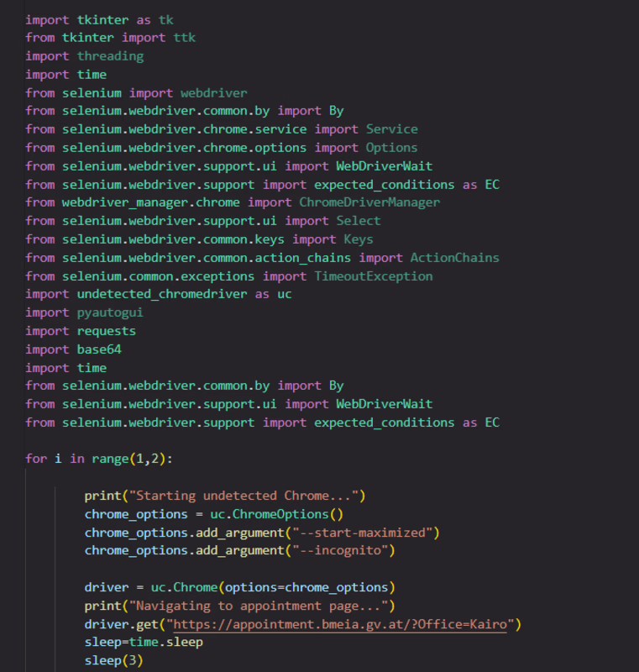
Task: Click 'selenium.common.exceptions' module path
Action: (x=158, y=276)
